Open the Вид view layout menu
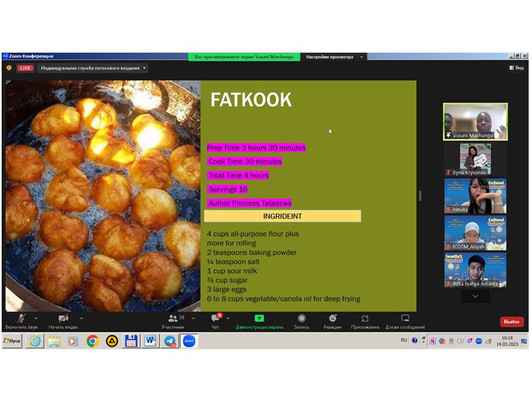 tap(516, 68)
